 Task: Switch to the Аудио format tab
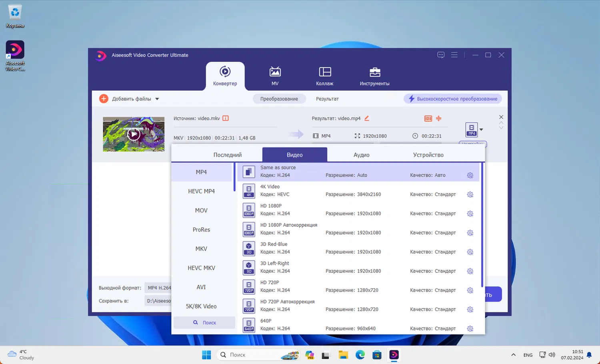pos(362,155)
